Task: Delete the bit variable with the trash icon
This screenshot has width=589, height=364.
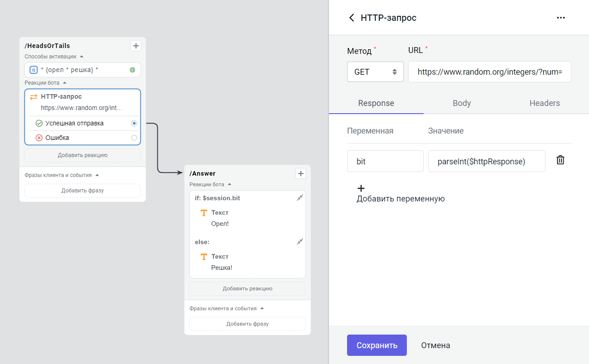Action: pos(560,160)
